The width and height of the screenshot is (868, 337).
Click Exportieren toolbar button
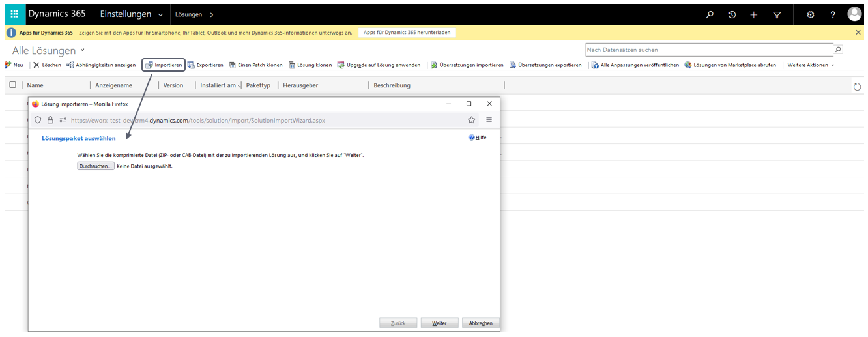205,65
